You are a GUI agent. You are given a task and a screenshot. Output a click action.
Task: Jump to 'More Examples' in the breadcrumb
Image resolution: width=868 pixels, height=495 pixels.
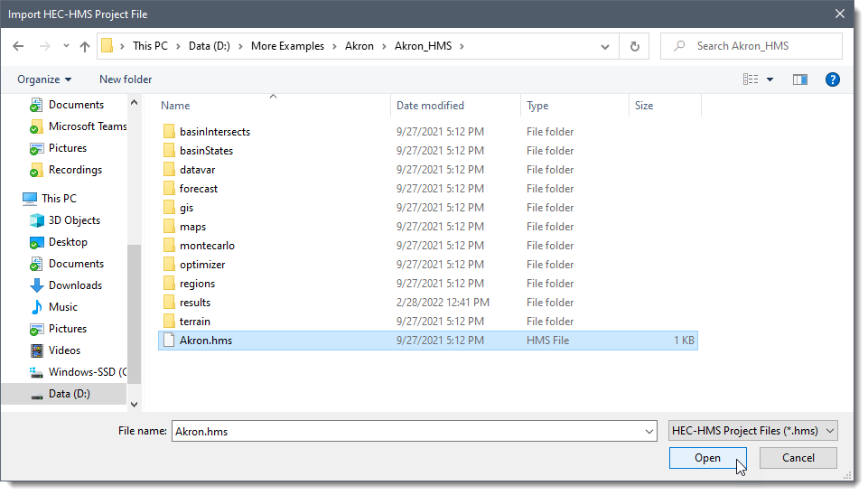[287, 46]
